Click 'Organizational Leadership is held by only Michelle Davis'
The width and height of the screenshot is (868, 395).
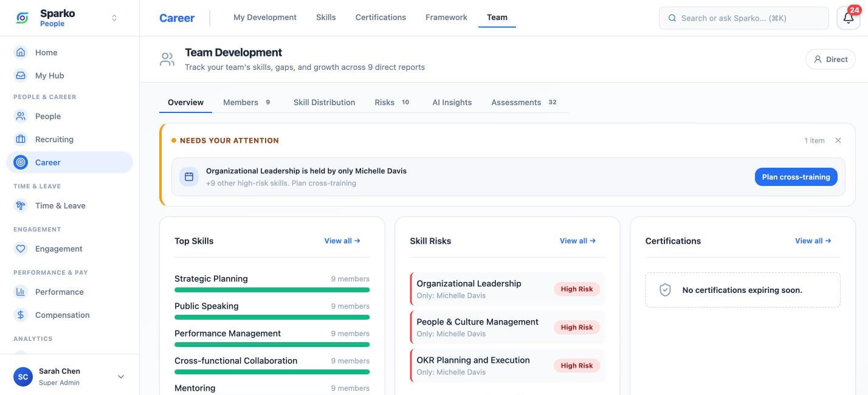[x=306, y=171]
